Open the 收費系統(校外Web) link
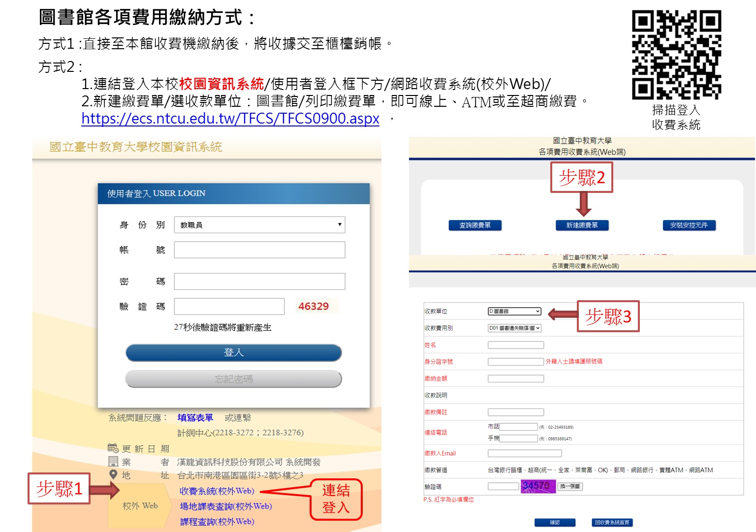 pos(217,491)
